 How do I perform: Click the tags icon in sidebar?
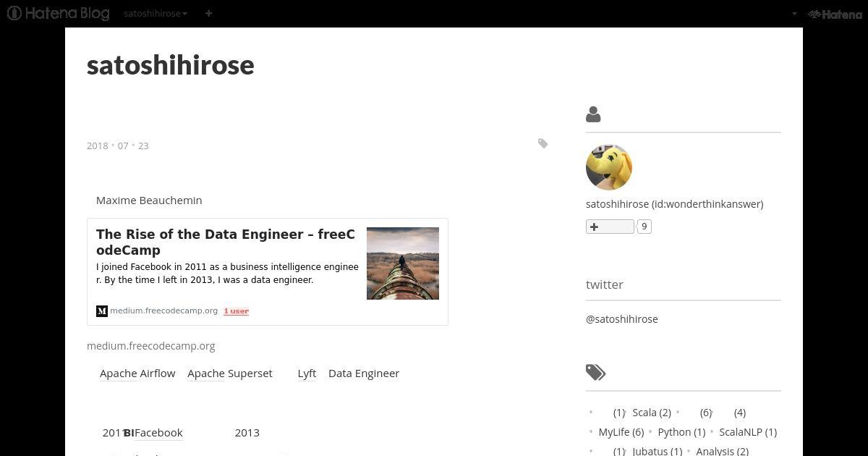[x=595, y=372]
